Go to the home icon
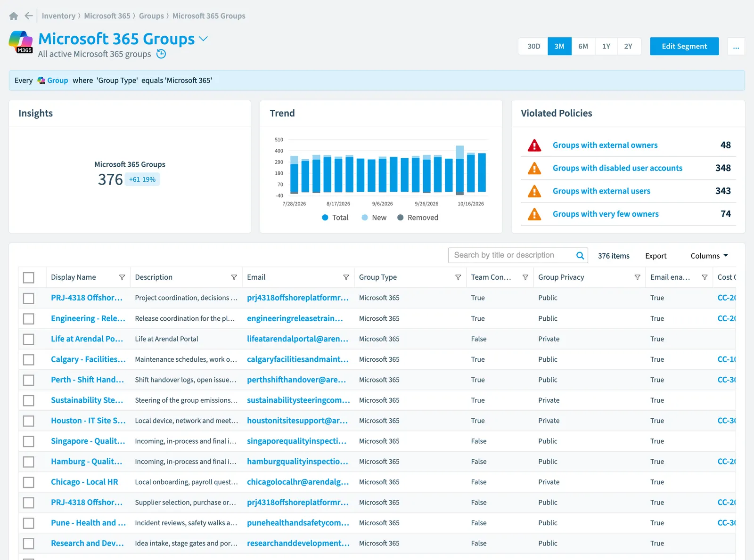754x560 pixels. [x=14, y=16]
